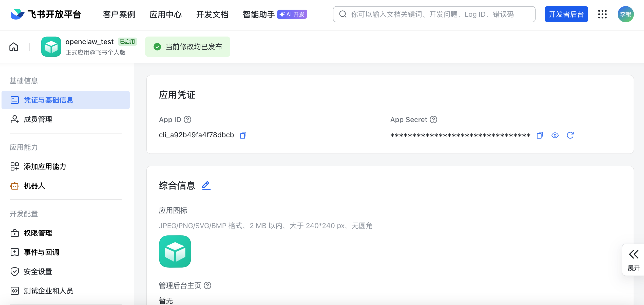The height and width of the screenshot is (305, 644).
Task: Click App Secret help question icon
Action: (433, 120)
